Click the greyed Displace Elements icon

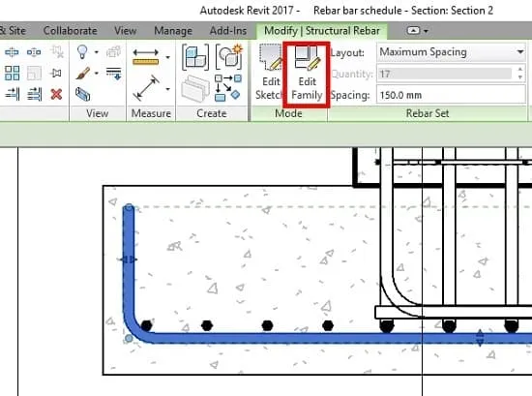[x=113, y=52]
